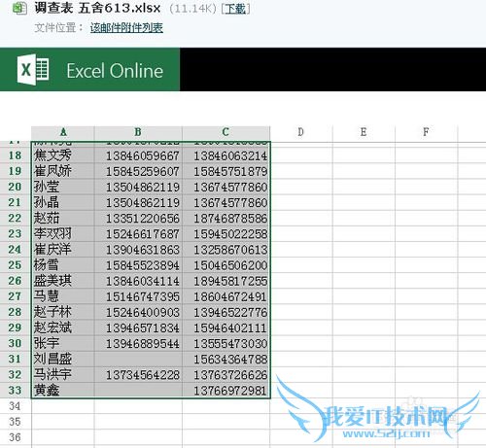Select row 33 header

click(x=16, y=391)
